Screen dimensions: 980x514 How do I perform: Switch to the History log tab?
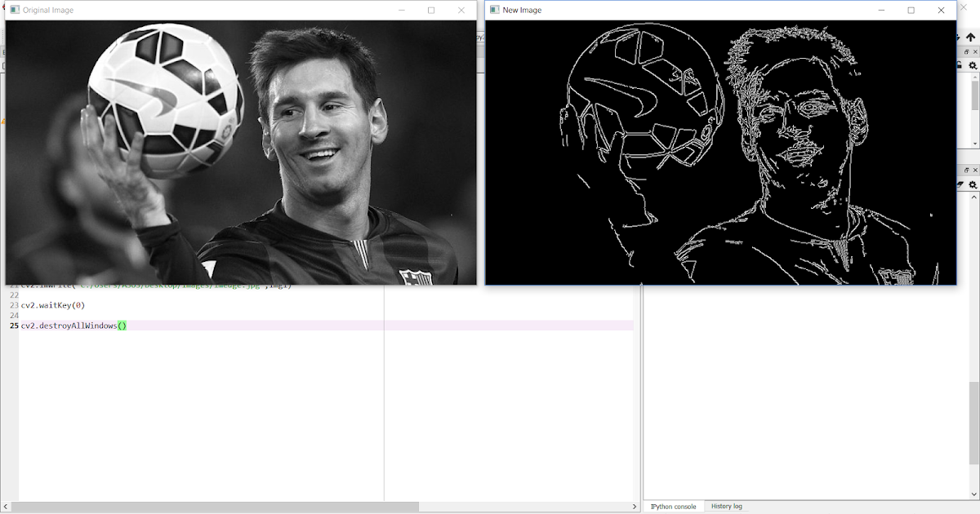725,506
